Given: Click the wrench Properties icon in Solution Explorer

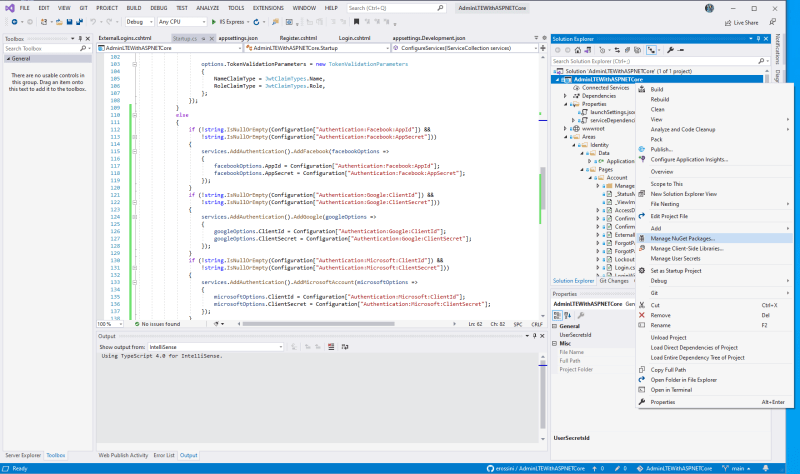Looking at the screenshot, I should coord(670,50).
